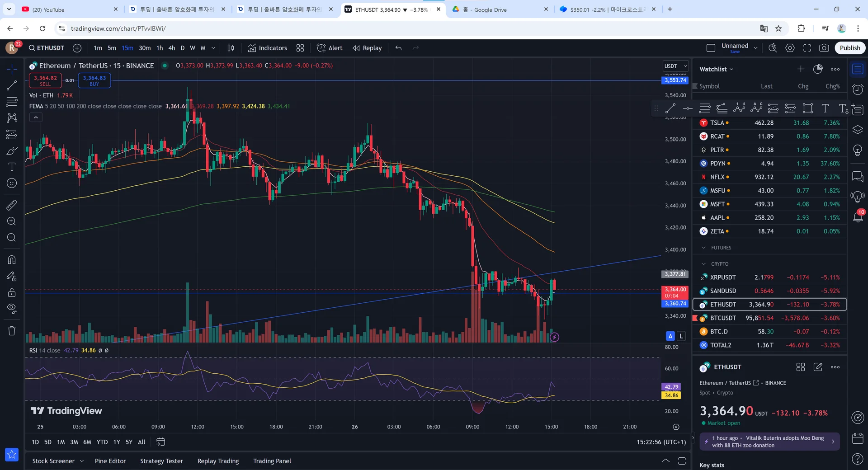
Task: Select the daily D timeframe
Action: (x=183, y=48)
